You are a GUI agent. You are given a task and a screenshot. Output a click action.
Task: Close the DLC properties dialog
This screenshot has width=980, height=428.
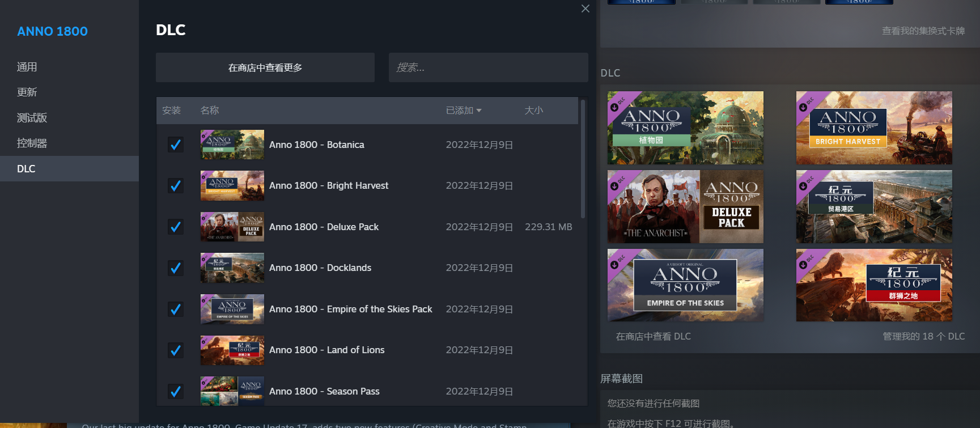coord(586,9)
